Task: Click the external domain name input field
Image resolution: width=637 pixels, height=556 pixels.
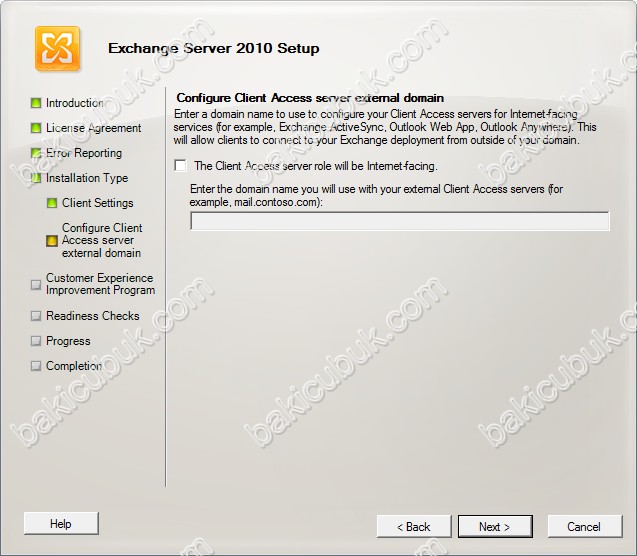Action: (x=400, y=221)
